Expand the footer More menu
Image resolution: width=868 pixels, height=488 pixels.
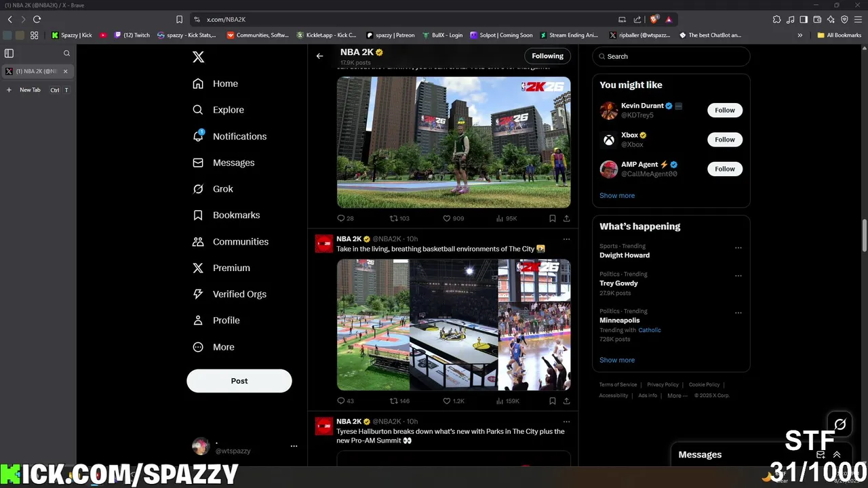[x=677, y=396]
